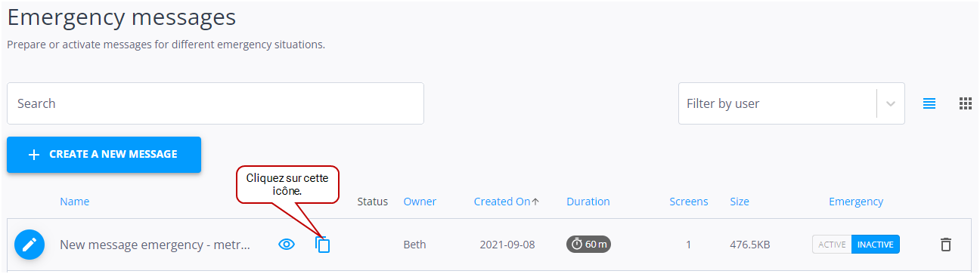This screenshot has width=980, height=274.
Task: Preview message with the eye icon
Action: 286,245
